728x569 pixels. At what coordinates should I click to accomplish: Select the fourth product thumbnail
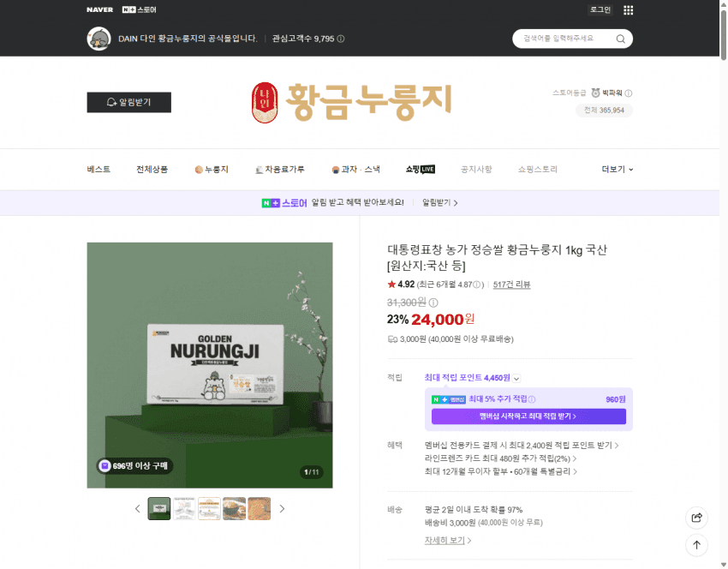coord(235,509)
